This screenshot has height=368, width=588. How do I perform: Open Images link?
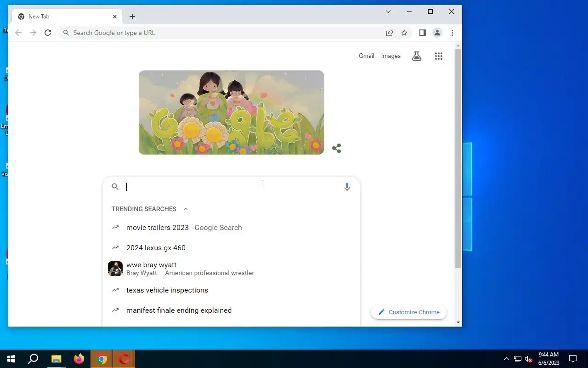391,56
